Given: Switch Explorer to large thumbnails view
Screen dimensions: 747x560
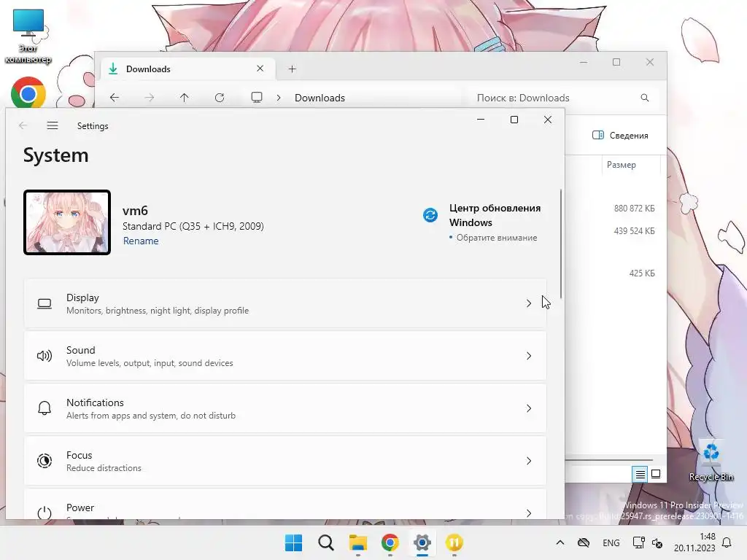Looking at the screenshot, I should [656, 474].
